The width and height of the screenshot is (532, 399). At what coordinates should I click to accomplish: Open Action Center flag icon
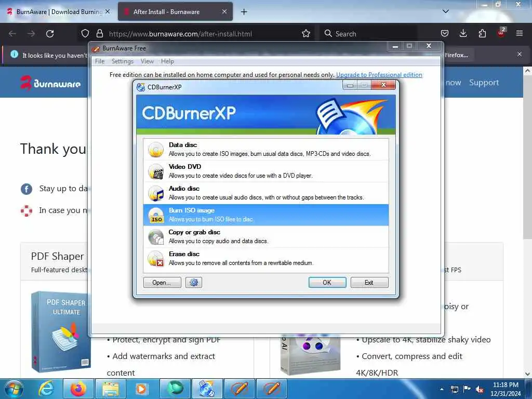(467, 389)
